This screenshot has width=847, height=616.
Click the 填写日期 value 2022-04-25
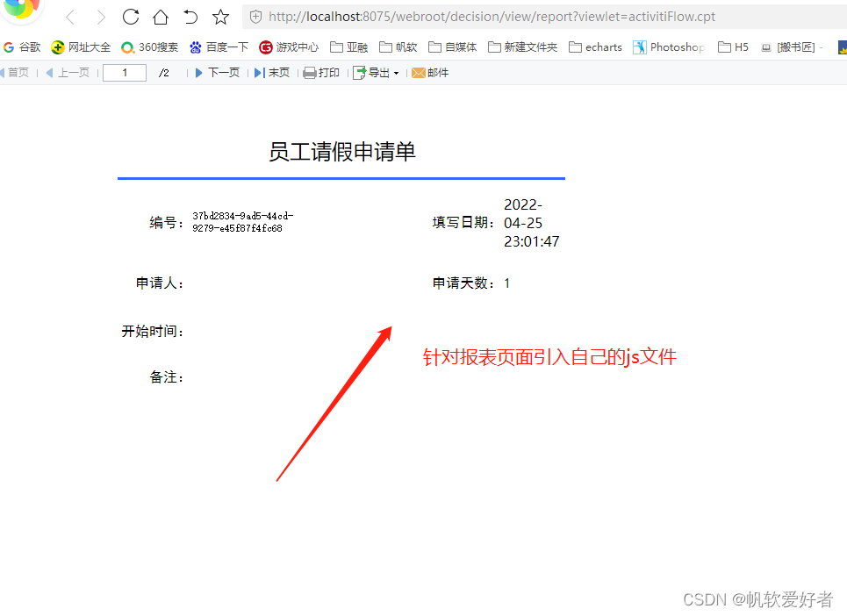(532, 223)
